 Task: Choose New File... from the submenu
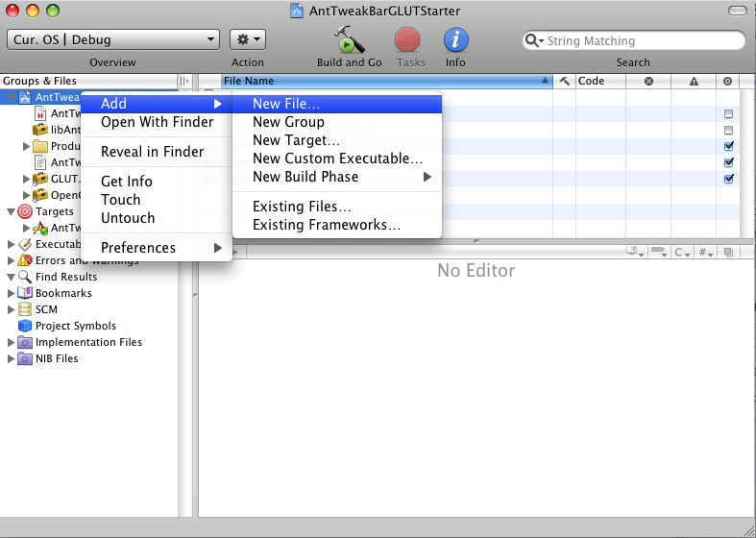[286, 104]
